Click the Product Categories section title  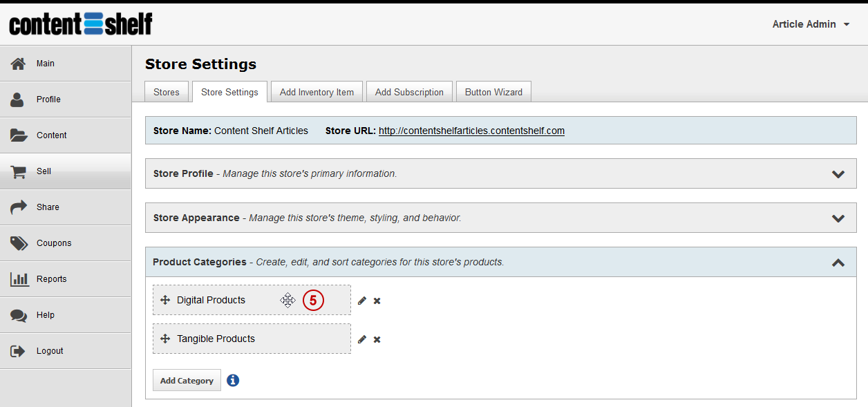200,262
